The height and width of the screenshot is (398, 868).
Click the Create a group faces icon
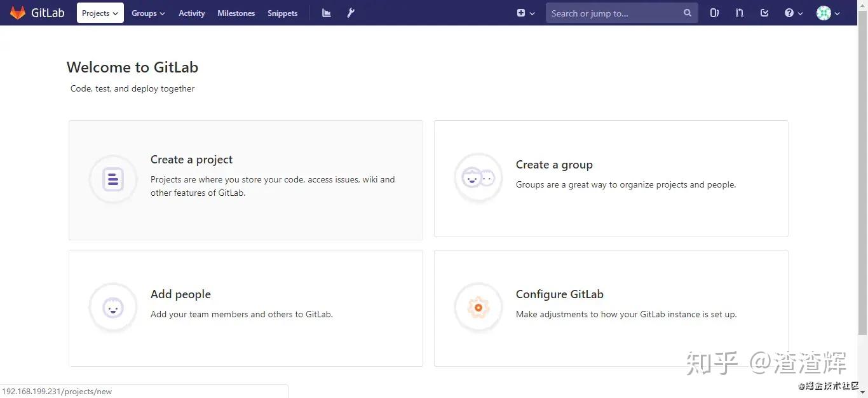(x=478, y=177)
